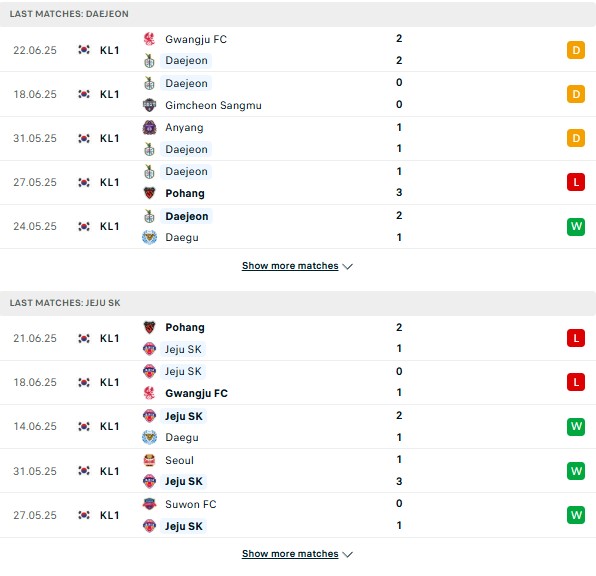Click the Suwon FC team crest icon
Image resolution: width=596 pixels, height=576 pixels.
(x=149, y=504)
